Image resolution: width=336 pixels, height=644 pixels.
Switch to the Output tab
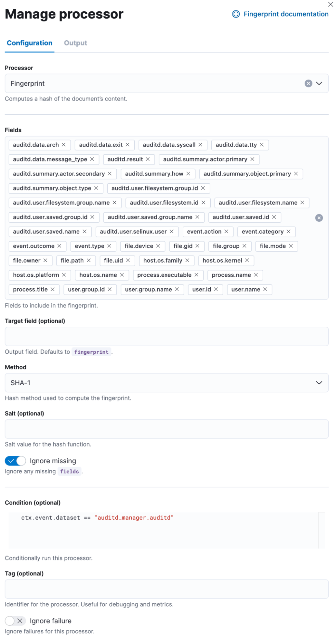pyautogui.click(x=75, y=43)
